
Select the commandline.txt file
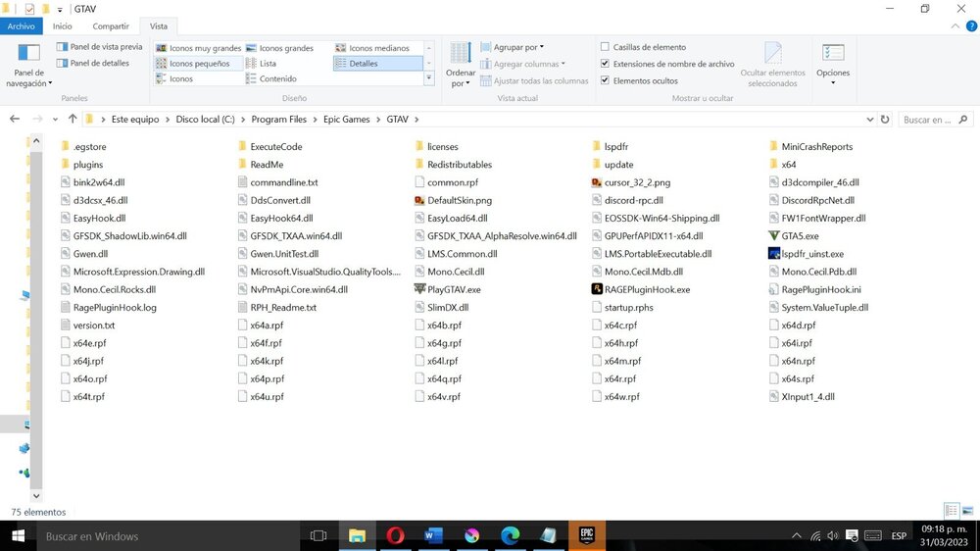pos(277,182)
